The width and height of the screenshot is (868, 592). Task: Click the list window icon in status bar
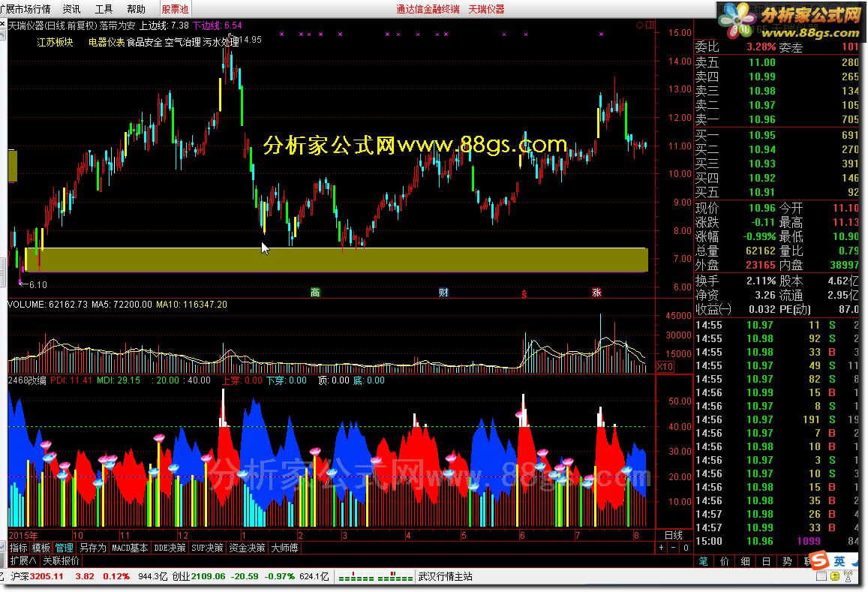coord(821,576)
